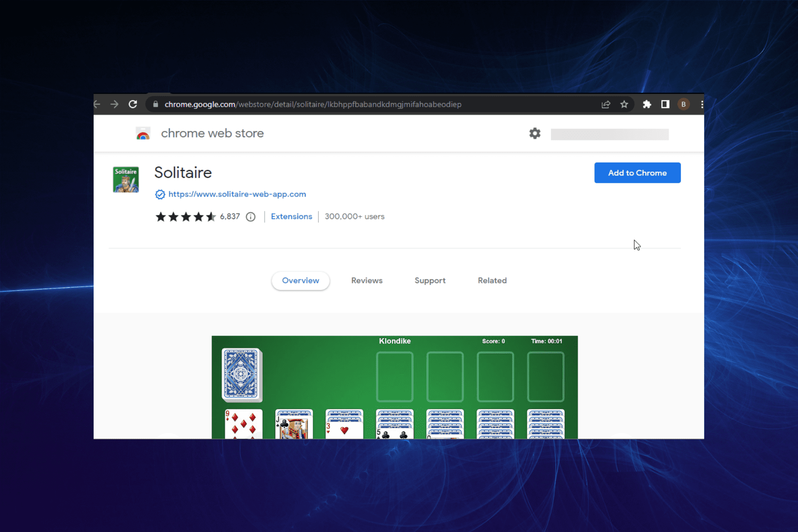Click the Chrome reload page icon

tap(133, 104)
